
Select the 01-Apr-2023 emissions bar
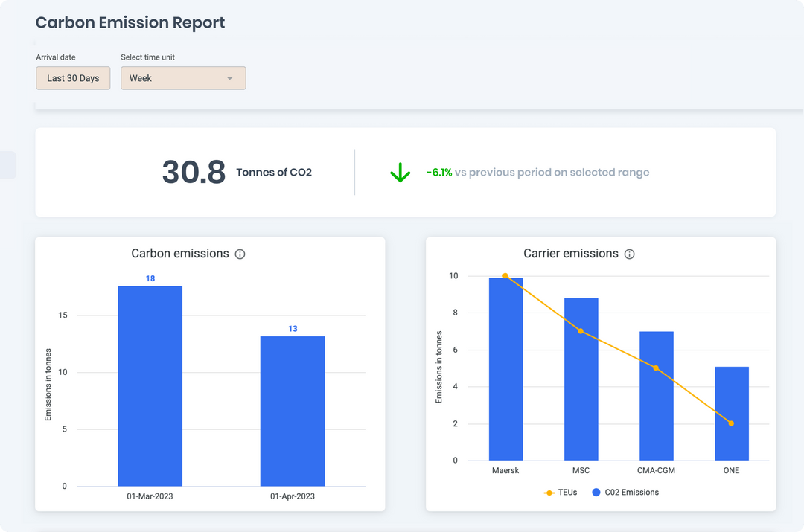point(293,411)
